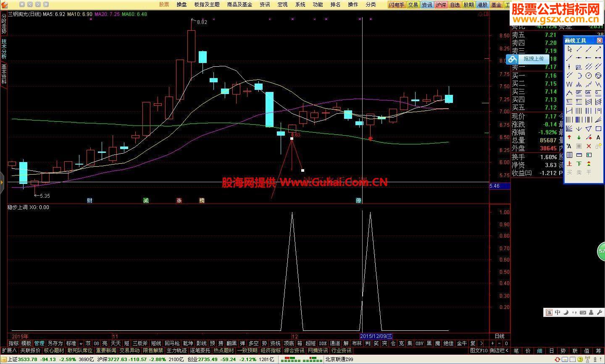
Task: Click the signal tower icon in status bar
Action: 587,359
